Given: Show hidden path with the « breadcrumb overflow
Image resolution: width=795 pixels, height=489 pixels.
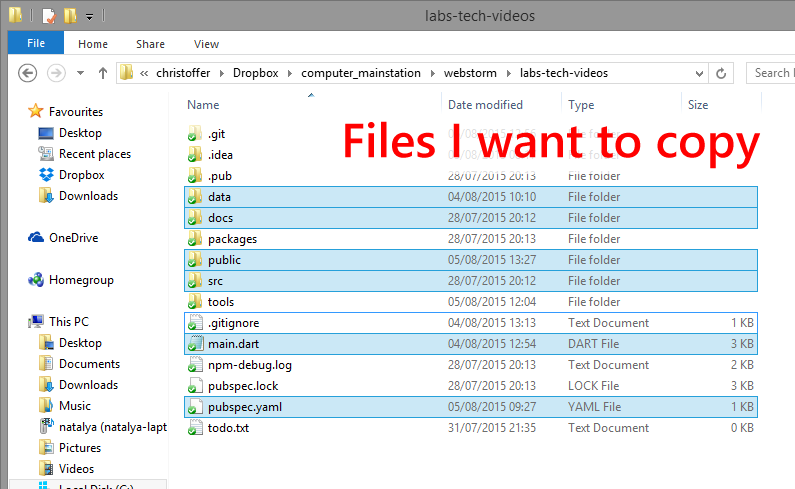Looking at the screenshot, I should point(144,74).
